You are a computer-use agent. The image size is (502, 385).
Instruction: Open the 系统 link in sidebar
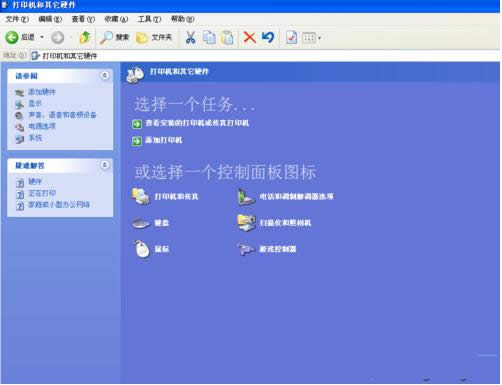click(35, 138)
